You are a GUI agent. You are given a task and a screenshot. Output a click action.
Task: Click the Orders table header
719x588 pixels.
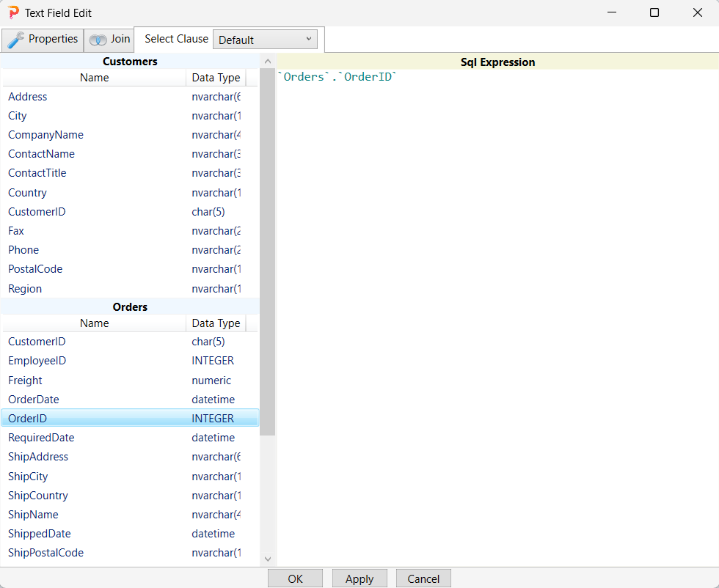click(131, 307)
